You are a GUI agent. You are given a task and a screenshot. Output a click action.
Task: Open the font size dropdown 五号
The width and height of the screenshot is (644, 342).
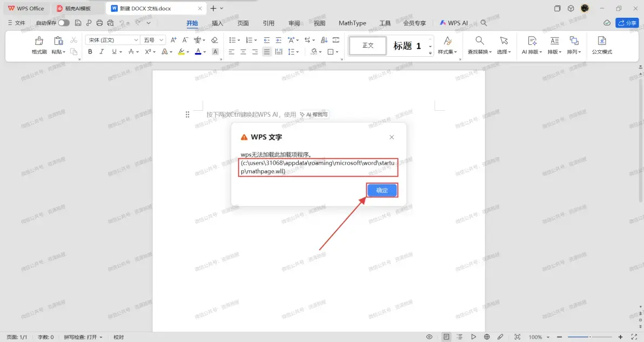point(153,40)
